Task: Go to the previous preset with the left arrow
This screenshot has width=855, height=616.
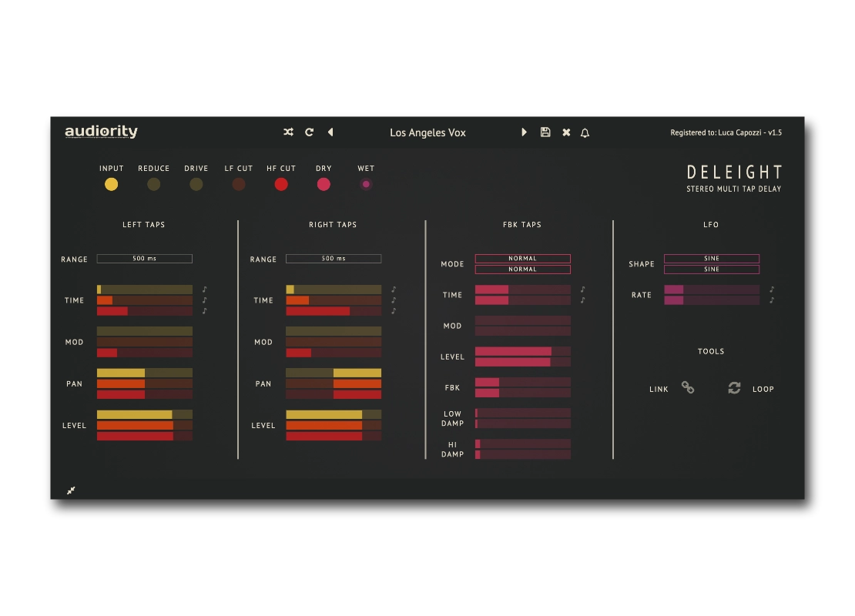Action: pyautogui.click(x=330, y=132)
